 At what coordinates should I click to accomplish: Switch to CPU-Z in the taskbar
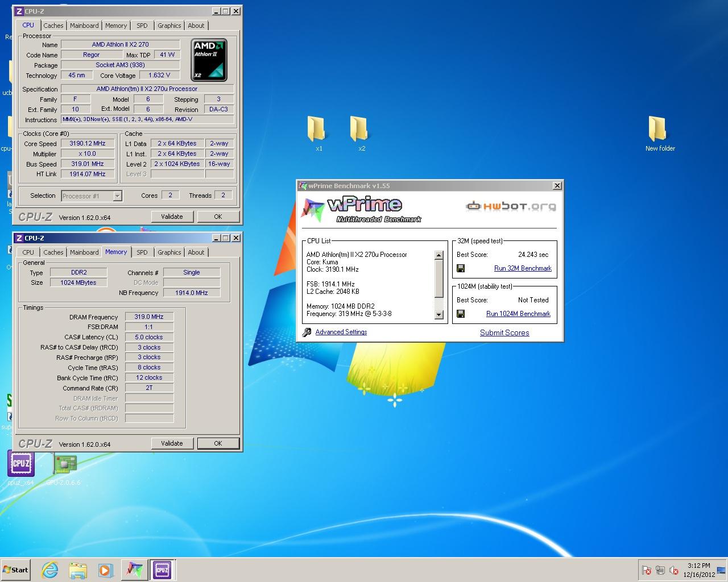coord(162,570)
